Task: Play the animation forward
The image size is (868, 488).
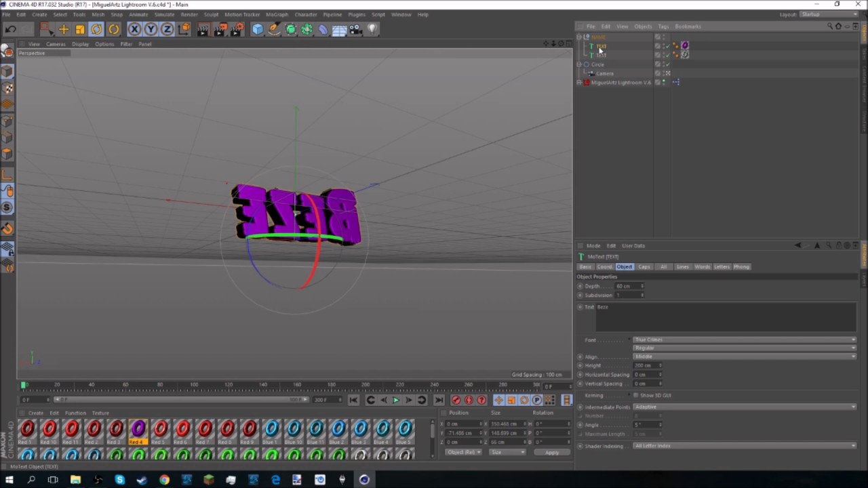Action: pyautogui.click(x=396, y=400)
